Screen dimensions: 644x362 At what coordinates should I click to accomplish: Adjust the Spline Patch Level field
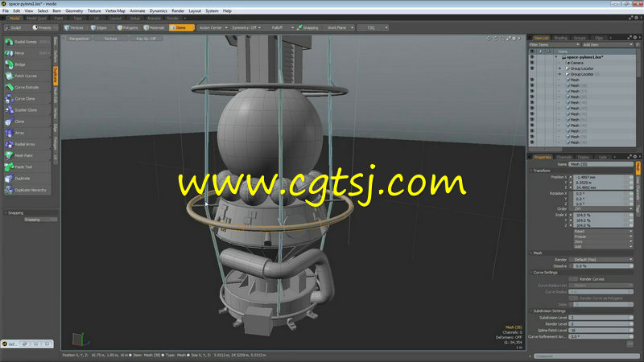tap(601, 331)
